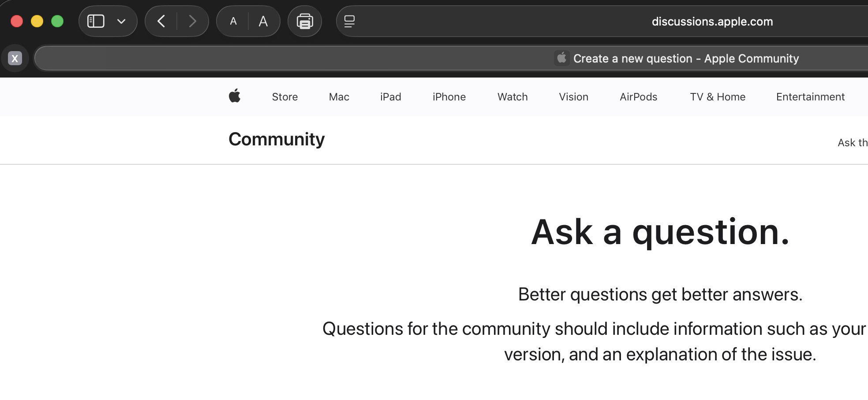Click the Apple logo in site navigation
Viewport: 868px width, 400px height.
click(x=235, y=96)
